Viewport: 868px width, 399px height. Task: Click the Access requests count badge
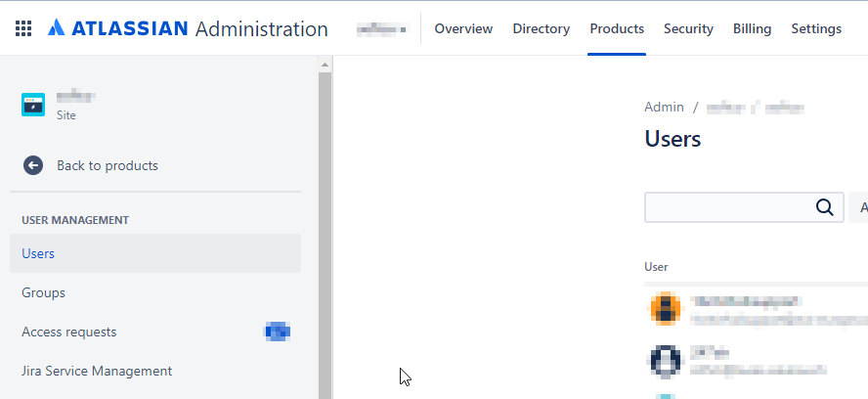pos(278,332)
